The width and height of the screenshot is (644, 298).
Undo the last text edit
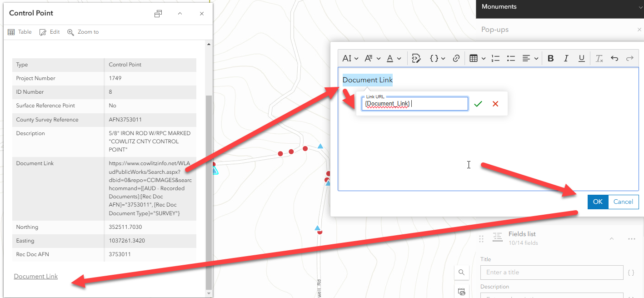(x=614, y=58)
